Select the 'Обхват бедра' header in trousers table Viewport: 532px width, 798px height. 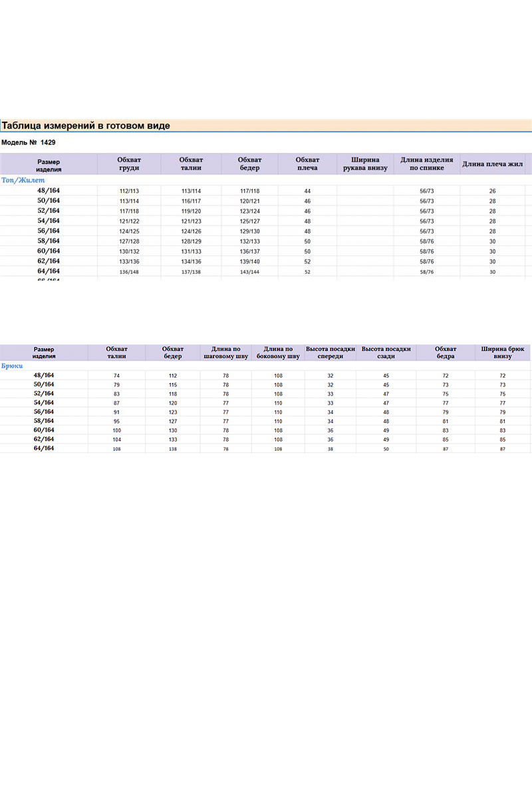[x=445, y=352]
